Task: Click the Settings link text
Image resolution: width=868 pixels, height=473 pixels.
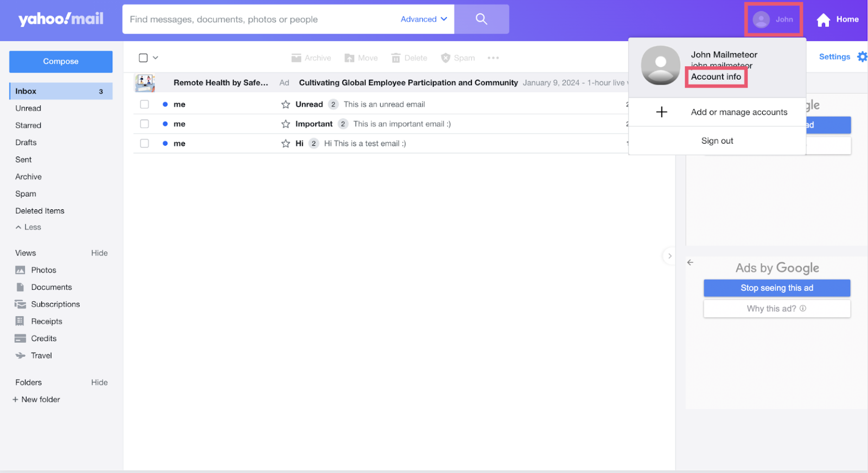Action: click(x=834, y=57)
